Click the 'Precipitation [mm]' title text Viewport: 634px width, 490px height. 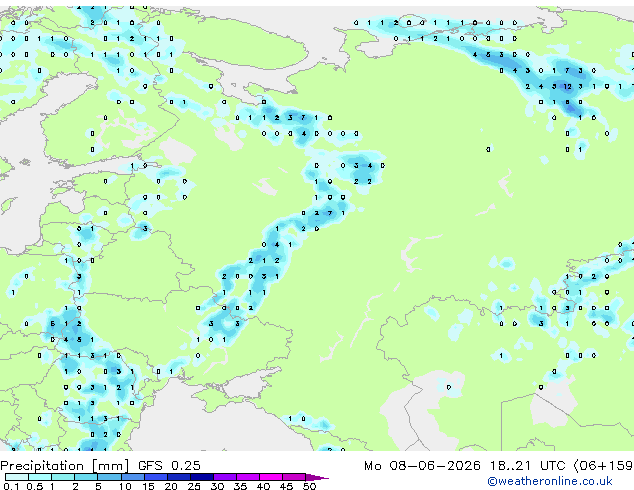[x=65, y=466]
